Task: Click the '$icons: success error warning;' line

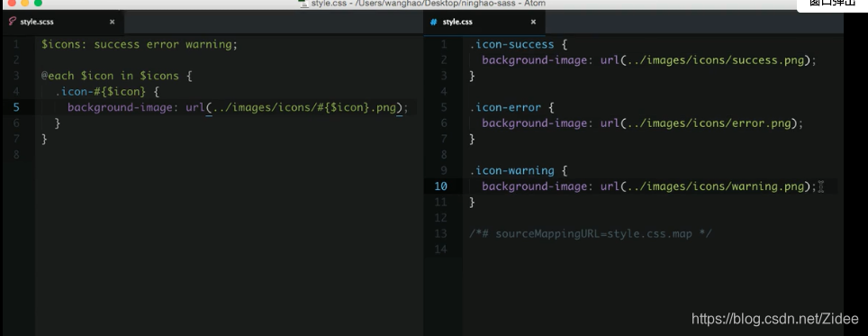Action: (x=140, y=44)
